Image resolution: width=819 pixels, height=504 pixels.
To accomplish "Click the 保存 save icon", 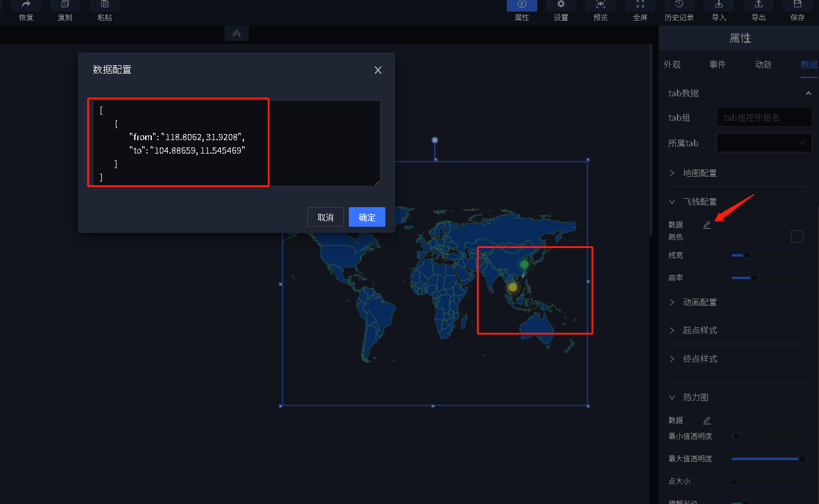I will click(x=798, y=5).
